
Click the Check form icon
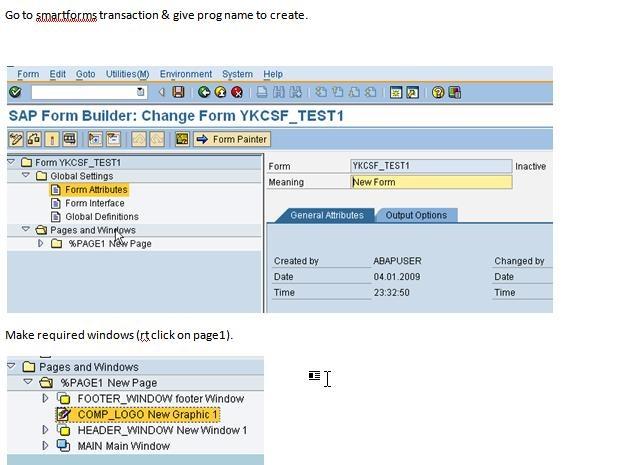34,139
